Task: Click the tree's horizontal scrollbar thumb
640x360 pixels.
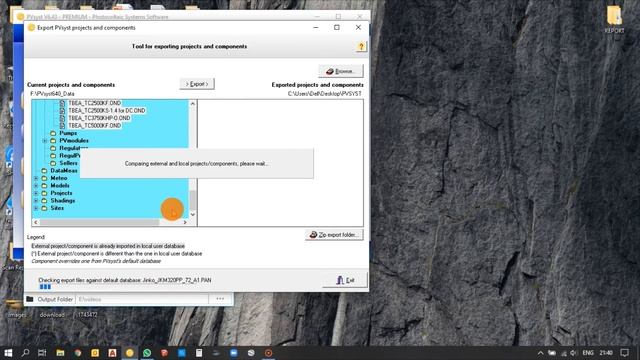Action: click(x=99, y=222)
